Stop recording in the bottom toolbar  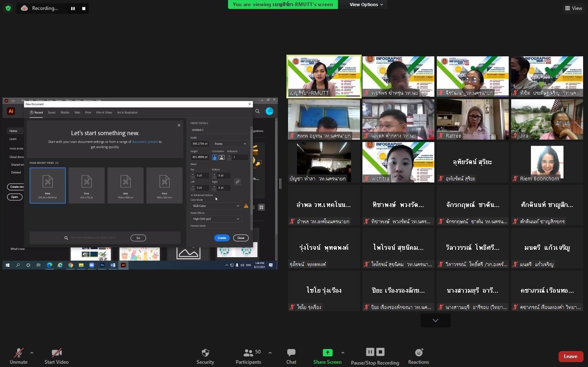coord(380,352)
